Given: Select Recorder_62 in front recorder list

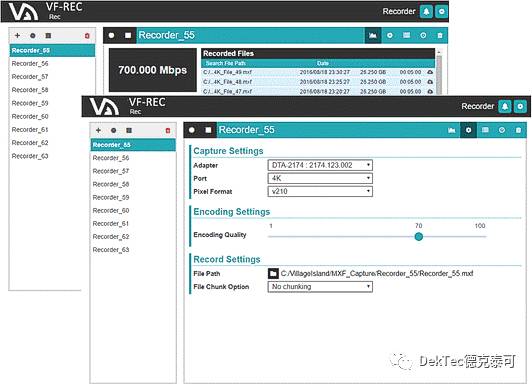Looking at the screenshot, I should pos(111,237).
